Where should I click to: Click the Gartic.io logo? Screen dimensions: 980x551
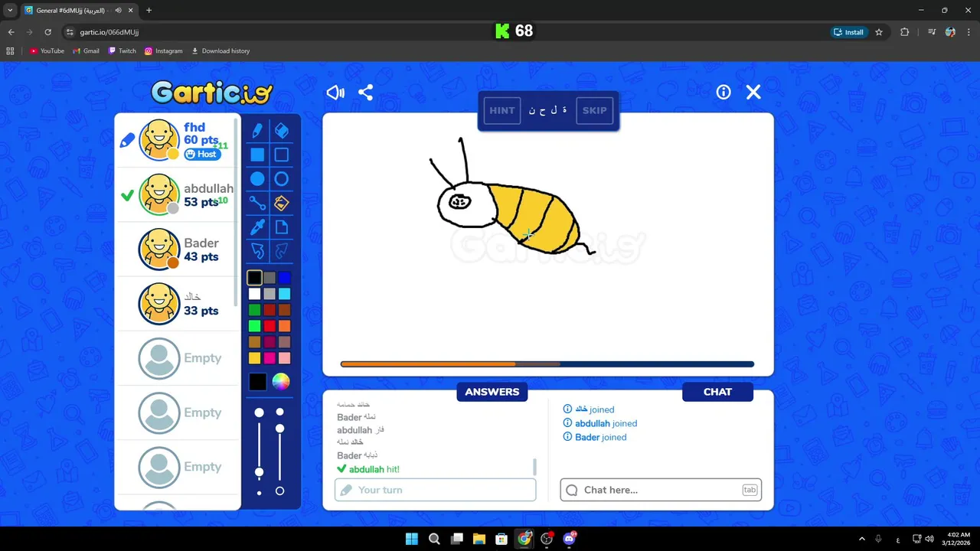(x=212, y=93)
